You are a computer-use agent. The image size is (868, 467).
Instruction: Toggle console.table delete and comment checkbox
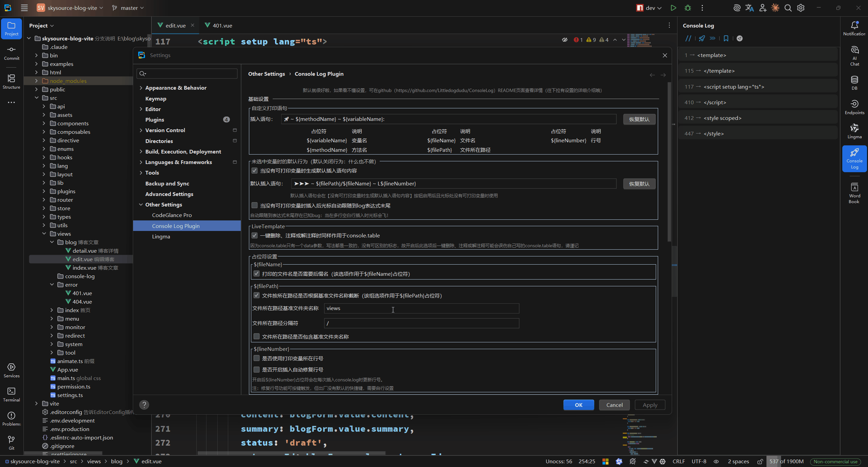click(254, 235)
